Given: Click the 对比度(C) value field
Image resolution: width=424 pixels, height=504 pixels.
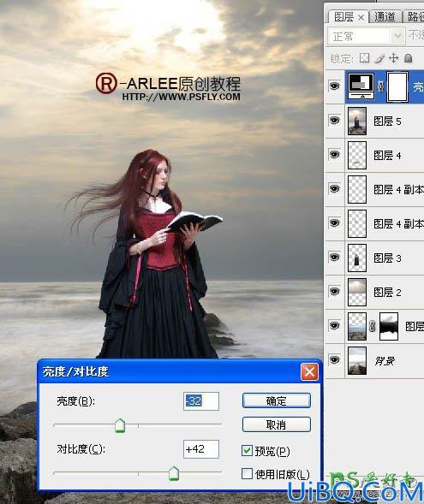Looking at the screenshot, I should coord(201,449).
